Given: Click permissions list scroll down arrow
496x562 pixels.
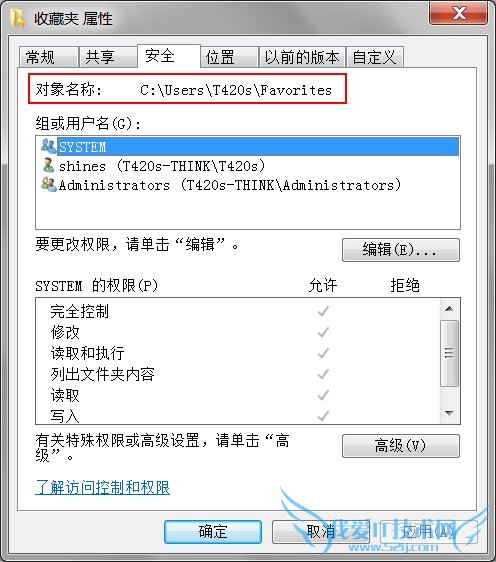Looking at the screenshot, I should click(449, 413).
